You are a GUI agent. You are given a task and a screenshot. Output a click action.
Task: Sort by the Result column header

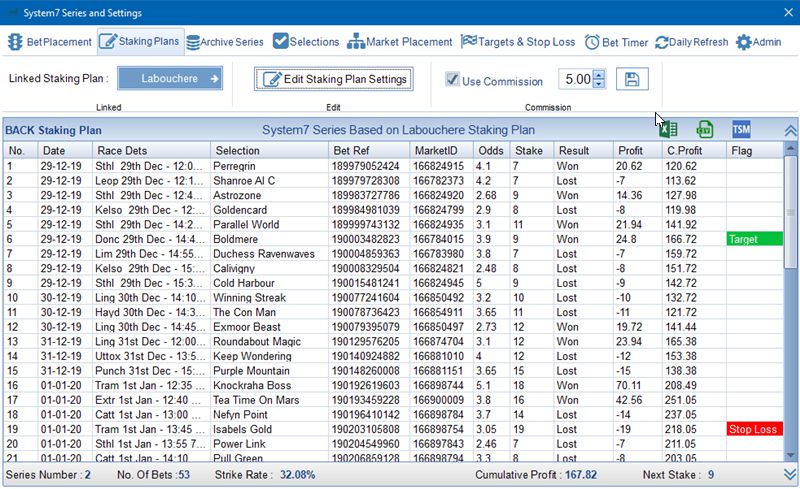pos(583,151)
